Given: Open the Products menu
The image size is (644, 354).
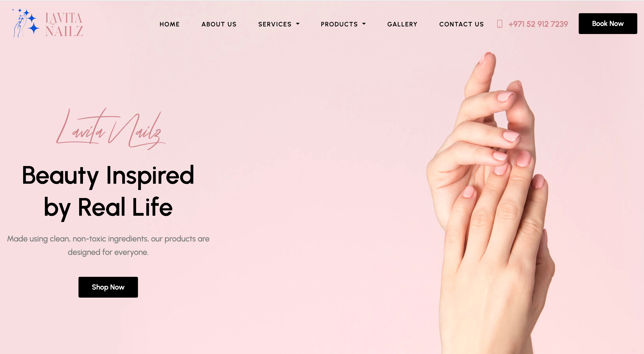Looking at the screenshot, I should coord(339,24).
